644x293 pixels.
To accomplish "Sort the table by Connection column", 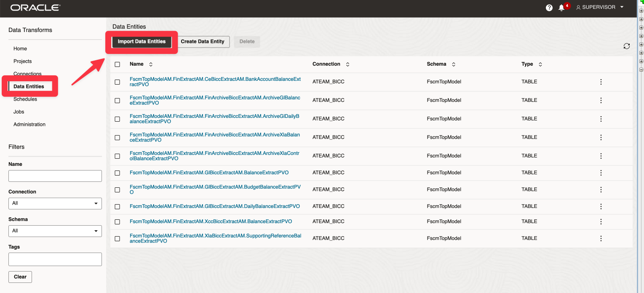I will [x=347, y=64].
